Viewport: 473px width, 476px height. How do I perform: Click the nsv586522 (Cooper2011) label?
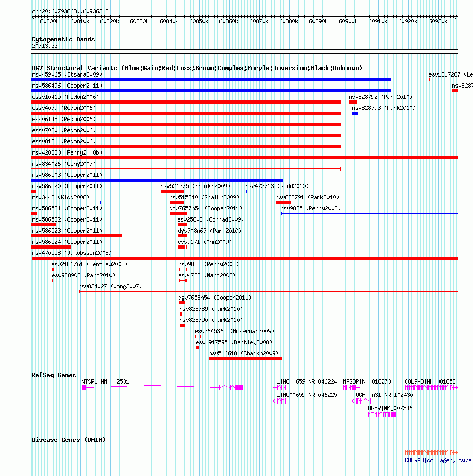click(x=67, y=219)
